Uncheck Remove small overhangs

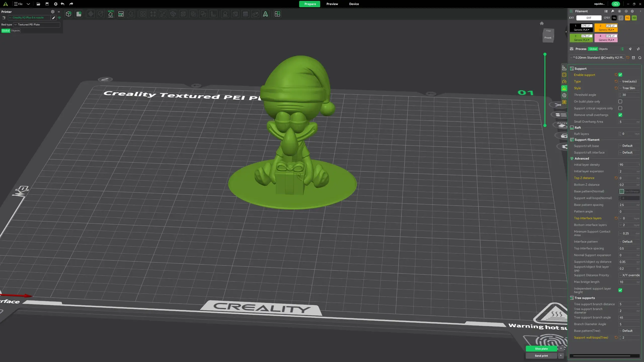tap(620, 115)
